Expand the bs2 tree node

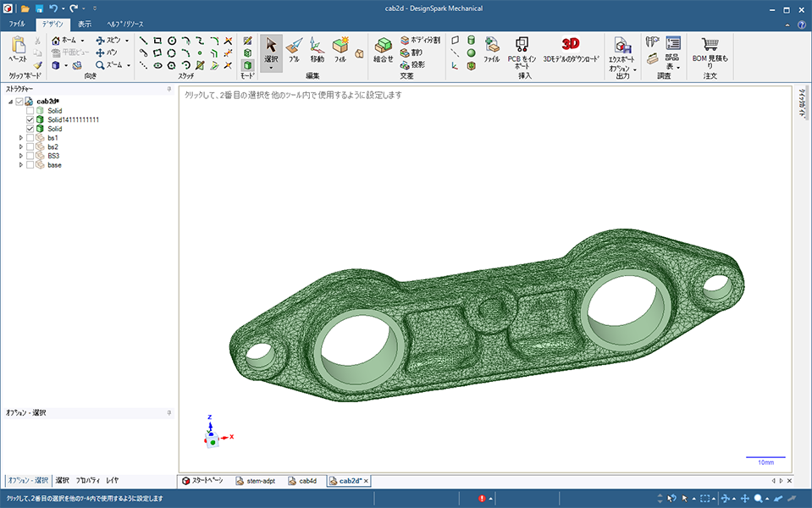[21, 147]
